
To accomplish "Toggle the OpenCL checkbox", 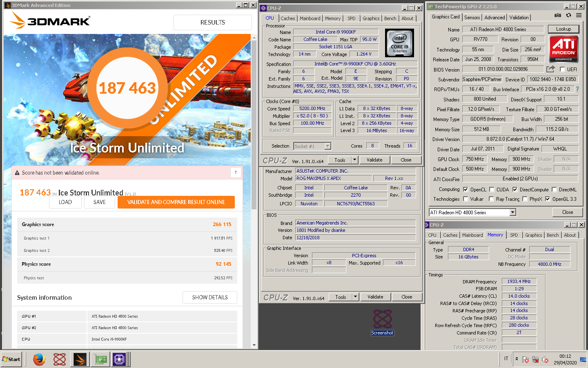I will (x=465, y=189).
